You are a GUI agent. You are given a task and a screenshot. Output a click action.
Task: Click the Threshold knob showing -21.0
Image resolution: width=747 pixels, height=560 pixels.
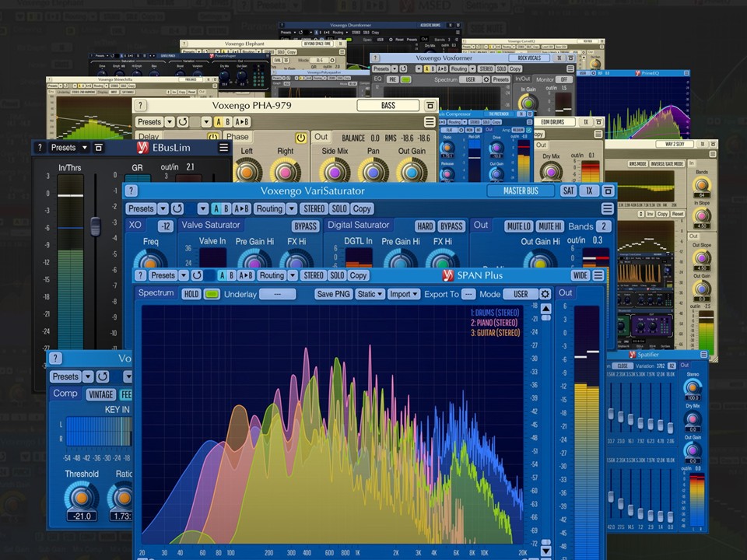(x=82, y=498)
